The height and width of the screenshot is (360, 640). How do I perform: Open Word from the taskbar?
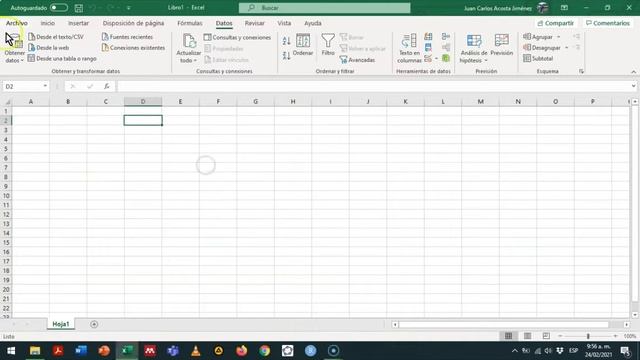click(81, 351)
